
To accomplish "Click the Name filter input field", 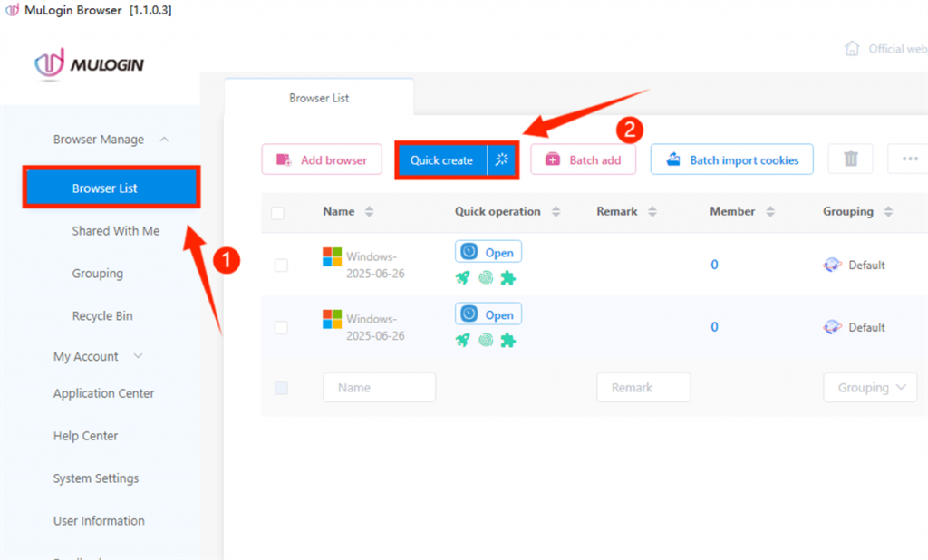I will pos(380,387).
